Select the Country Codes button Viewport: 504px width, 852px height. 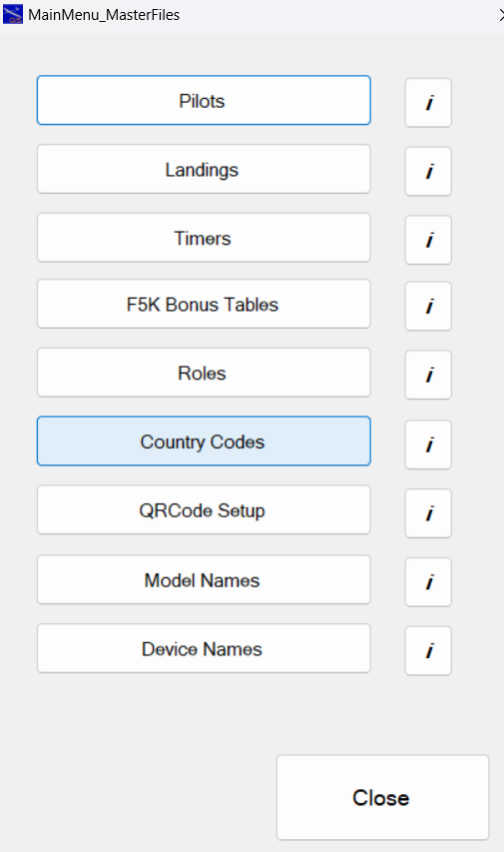click(x=204, y=441)
